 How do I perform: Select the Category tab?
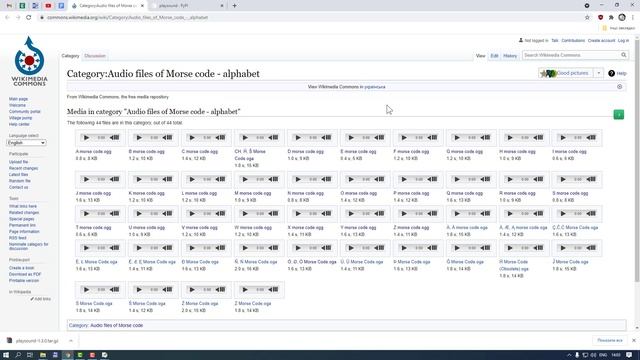70,56
